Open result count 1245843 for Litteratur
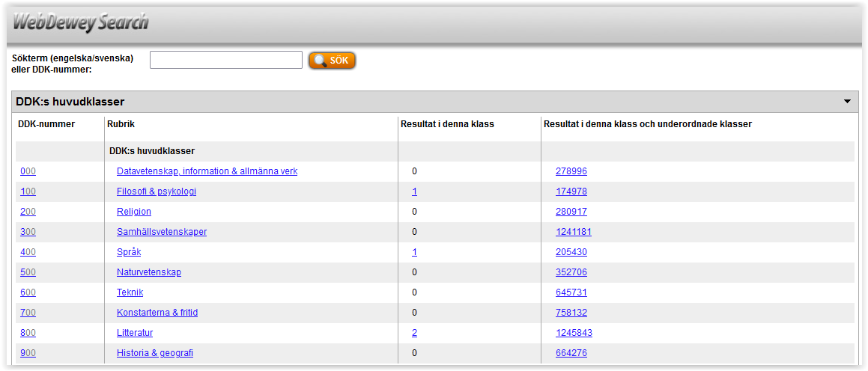This screenshot has width=868, height=371. tap(574, 333)
